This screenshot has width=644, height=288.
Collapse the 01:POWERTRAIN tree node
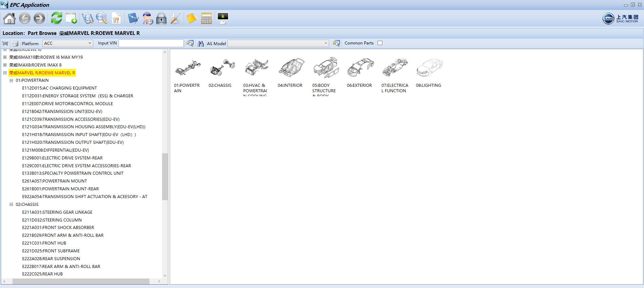click(11, 80)
